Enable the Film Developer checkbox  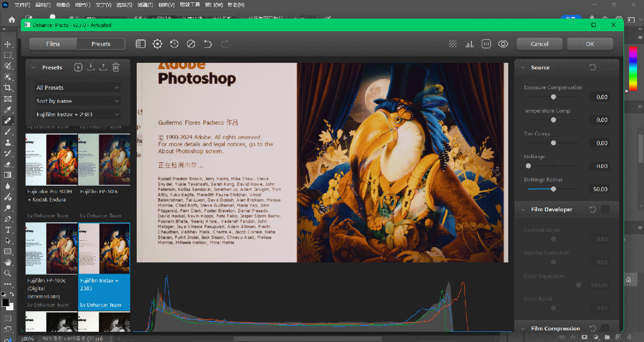pos(605,209)
